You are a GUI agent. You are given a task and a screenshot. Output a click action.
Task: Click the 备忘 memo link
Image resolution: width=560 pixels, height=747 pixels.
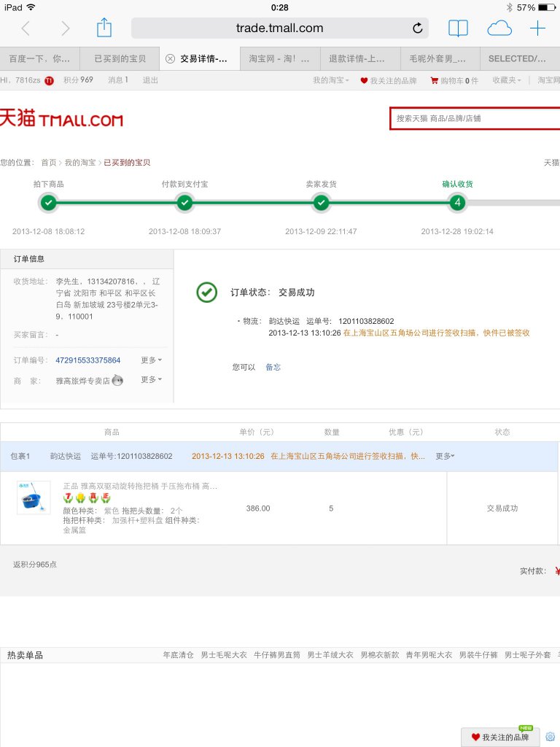point(273,367)
